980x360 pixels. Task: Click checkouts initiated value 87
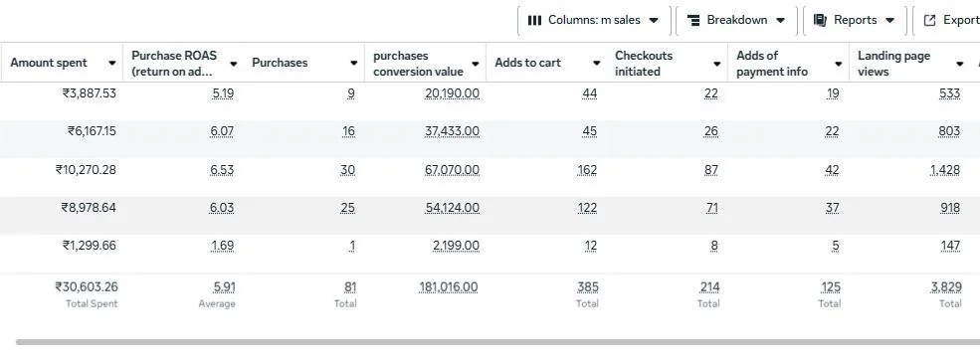tap(710, 169)
